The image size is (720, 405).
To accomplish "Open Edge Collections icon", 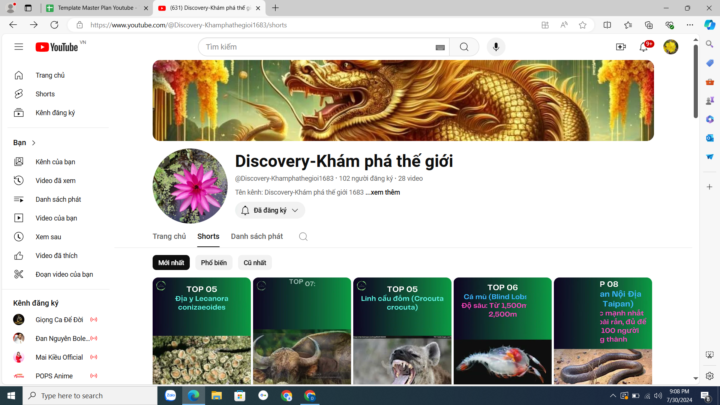I will tap(649, 25).
